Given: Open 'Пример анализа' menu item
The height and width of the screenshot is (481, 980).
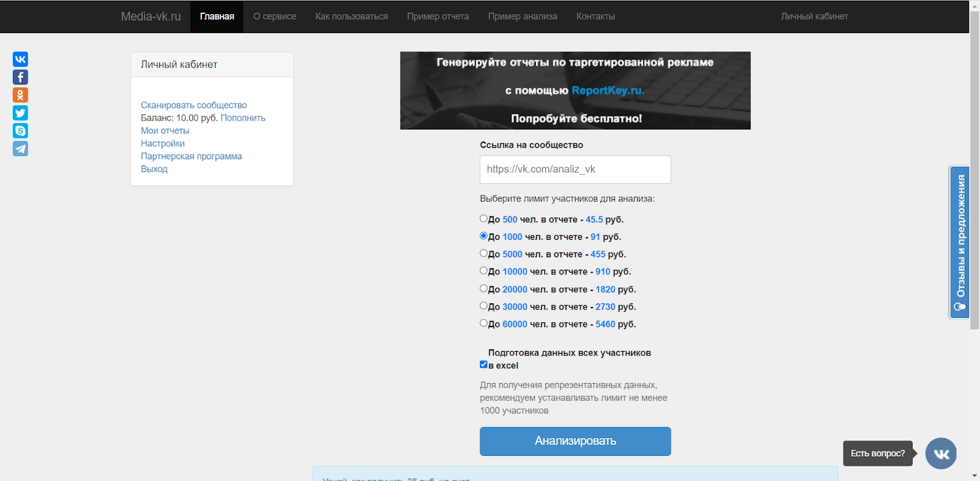Looking at the screenshot, I should coord(522,17).
